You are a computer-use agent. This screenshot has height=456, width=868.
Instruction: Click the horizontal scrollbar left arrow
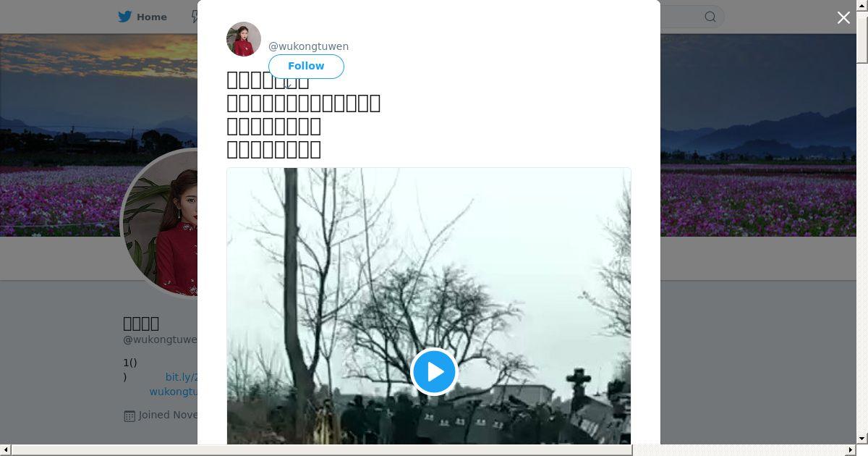pyautogui.click(x=6, y=450)
